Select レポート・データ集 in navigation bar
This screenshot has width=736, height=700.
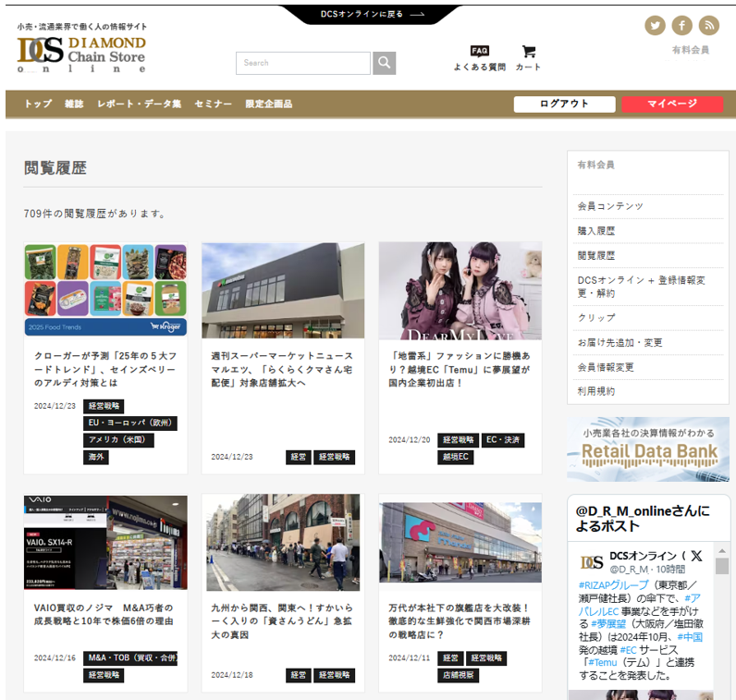tap(139, 104)
